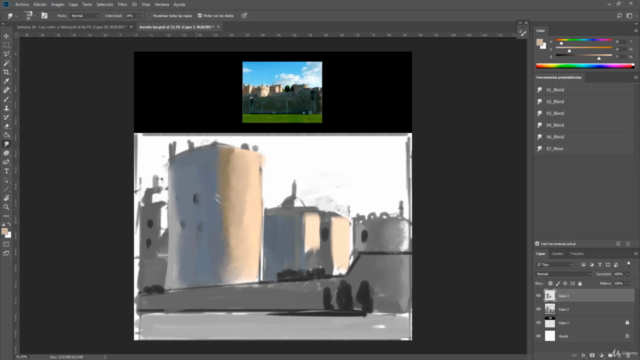The image size is (640, 360).
Task: Open the search icon at top right
Action: 619,16
